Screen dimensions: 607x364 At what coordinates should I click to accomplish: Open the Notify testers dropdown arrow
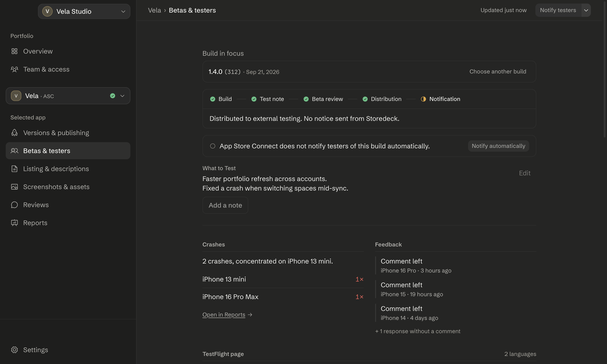point(586,10)
